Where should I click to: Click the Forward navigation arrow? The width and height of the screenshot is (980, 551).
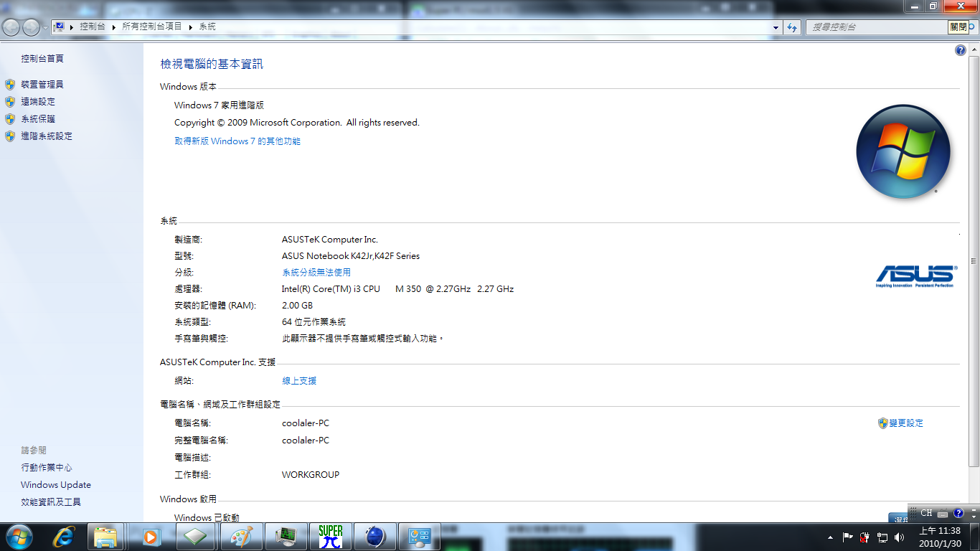pos(31,27)
